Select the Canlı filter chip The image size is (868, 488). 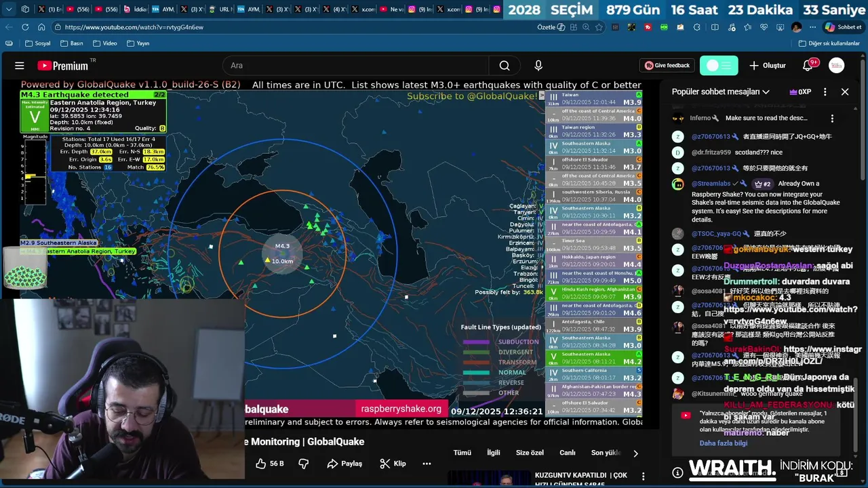(567, 453)
